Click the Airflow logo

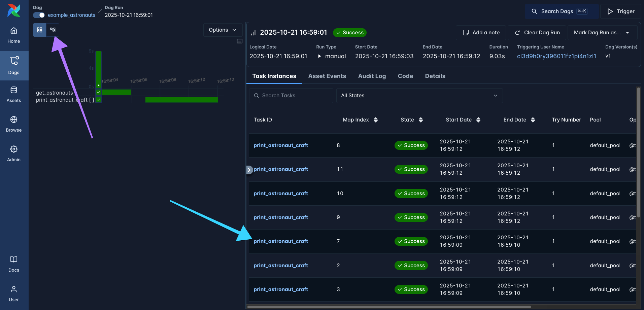[x=13, y=10]
